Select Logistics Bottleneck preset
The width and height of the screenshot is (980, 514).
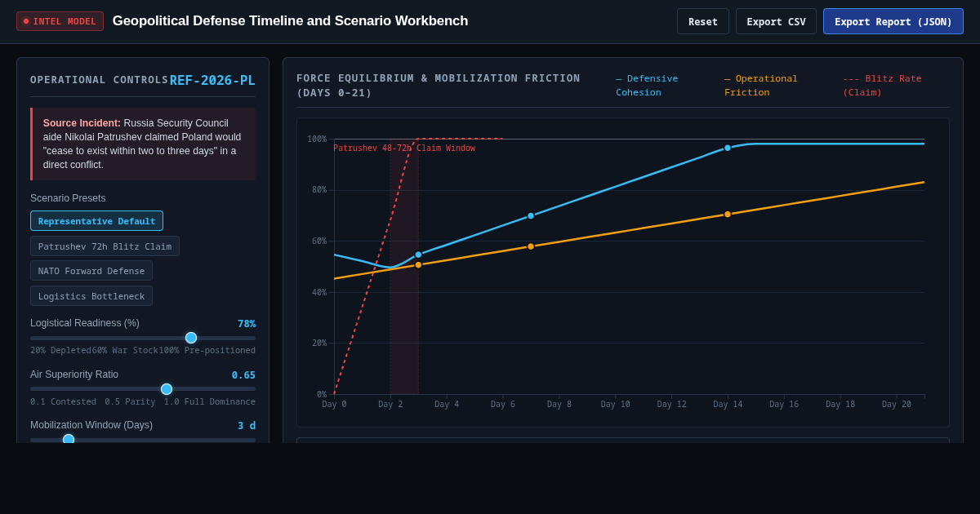91,296
